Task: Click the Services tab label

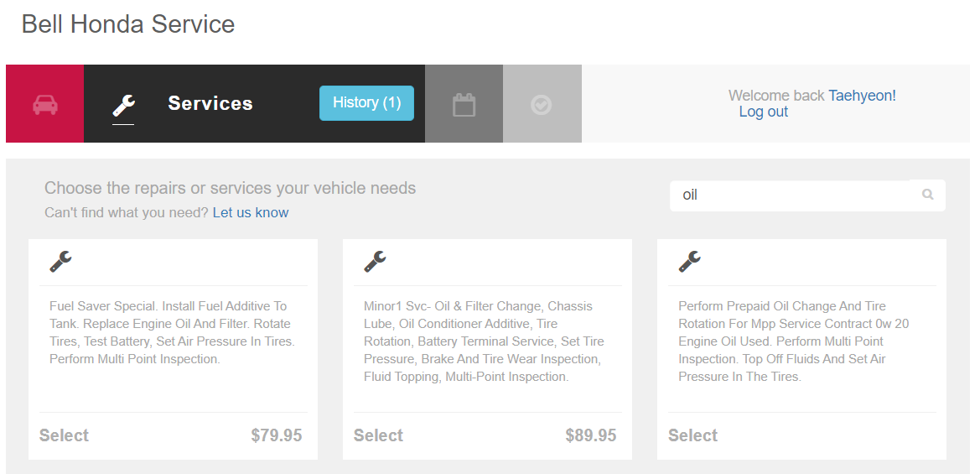Action: [210, 103]
